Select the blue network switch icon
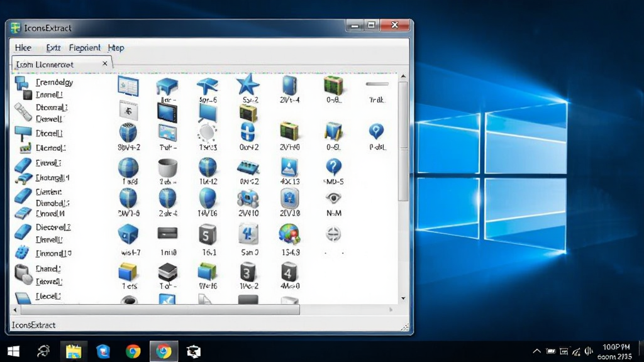 pyautogui.click(x=248, y=167)
